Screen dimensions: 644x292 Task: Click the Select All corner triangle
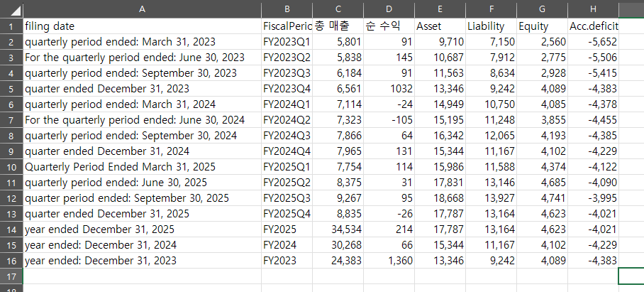[11, 9]
